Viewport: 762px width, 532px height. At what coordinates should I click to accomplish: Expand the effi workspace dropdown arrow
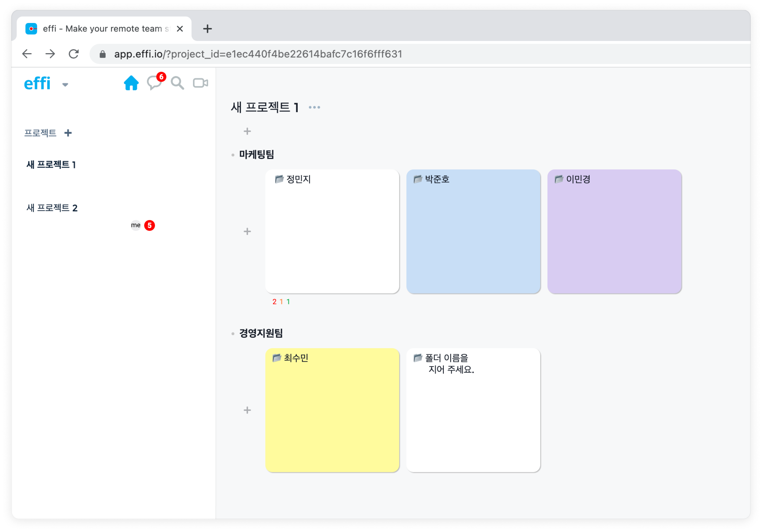tap(65, 85)
